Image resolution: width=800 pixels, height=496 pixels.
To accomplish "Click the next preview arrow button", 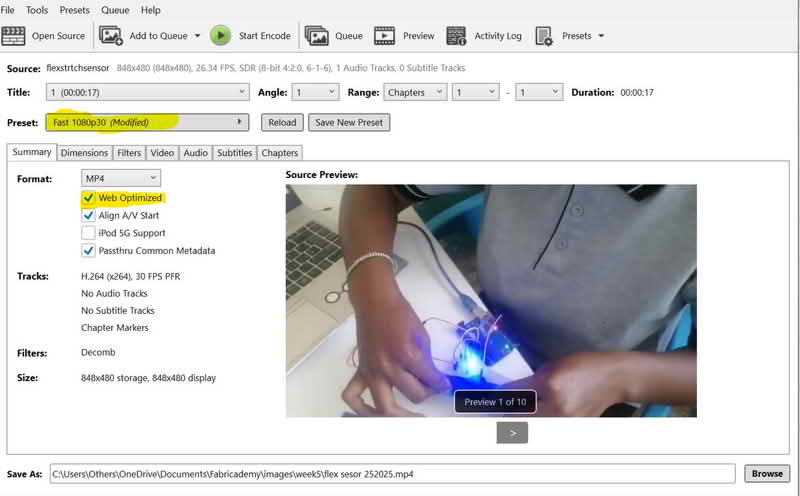I will pyautogui.click(x=512, y=433).
